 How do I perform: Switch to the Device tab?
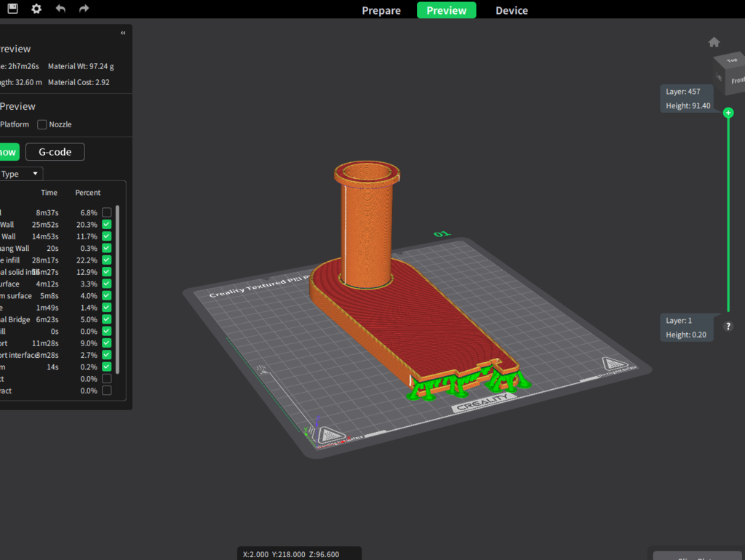click(x=511, y=10)
